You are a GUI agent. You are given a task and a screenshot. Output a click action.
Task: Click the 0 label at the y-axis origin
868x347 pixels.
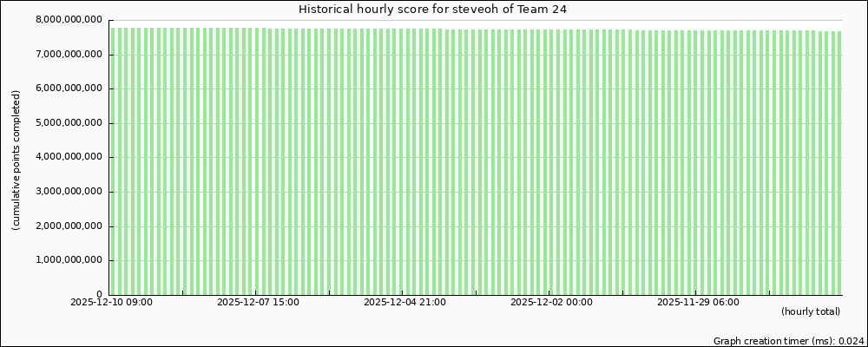click(x=100, y=295)
